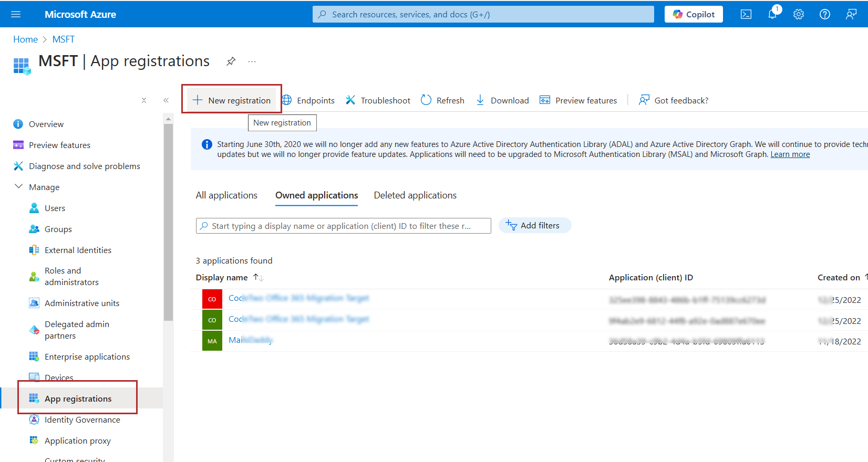Click Add filters
Viewport: 868px width, 462px height.
[x=534, y=225]
